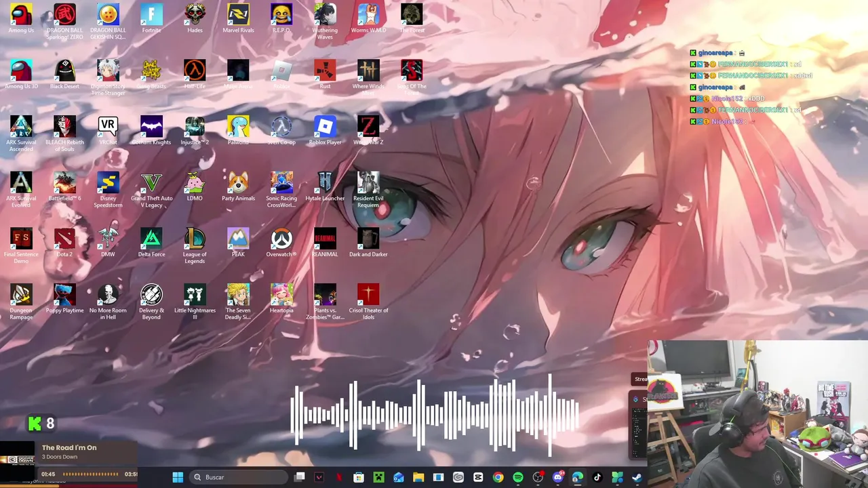The image size is (868, 488).
Task: Open Steam from the taskbar
Action: [637, 477]
